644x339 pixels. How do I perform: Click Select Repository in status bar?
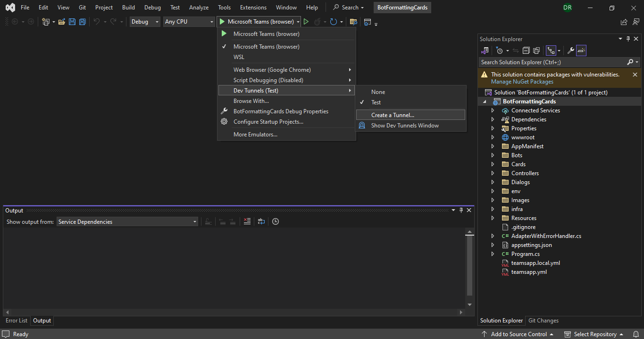click(x=594, y=334)
